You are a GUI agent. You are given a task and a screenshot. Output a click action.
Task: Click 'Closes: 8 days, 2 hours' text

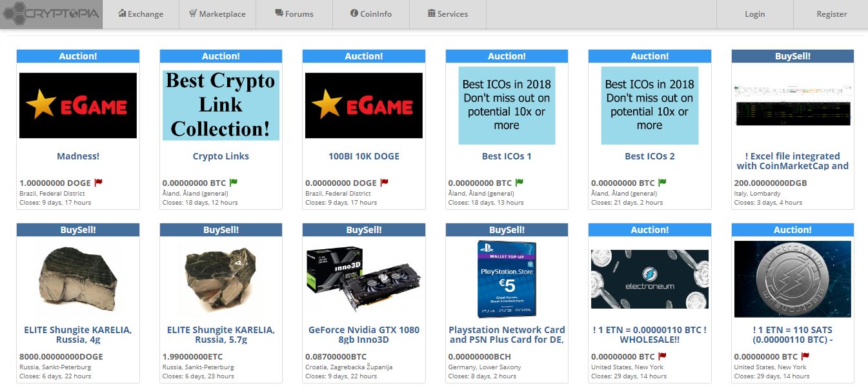click(x=483, y=376)
